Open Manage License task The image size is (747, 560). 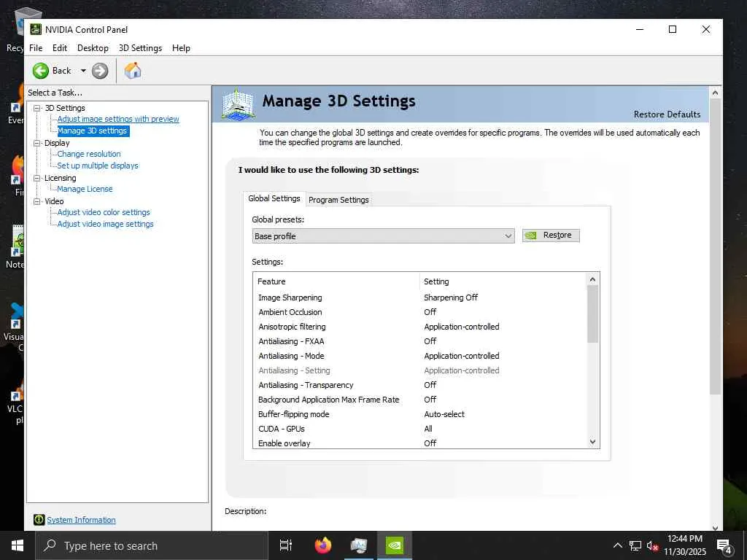(85, 189)
